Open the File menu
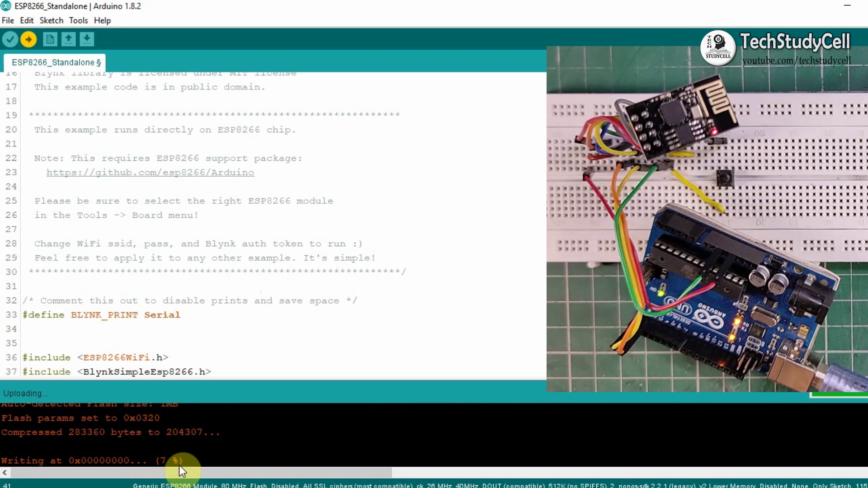Image resolution: width=868 pixels, height=488 pixels. click(8, 20)
